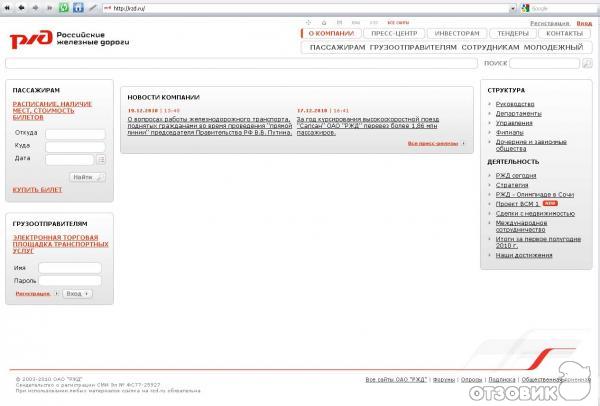
Task: Click the search magnifier next to ПОИСК field
Action: pos(589,63)
